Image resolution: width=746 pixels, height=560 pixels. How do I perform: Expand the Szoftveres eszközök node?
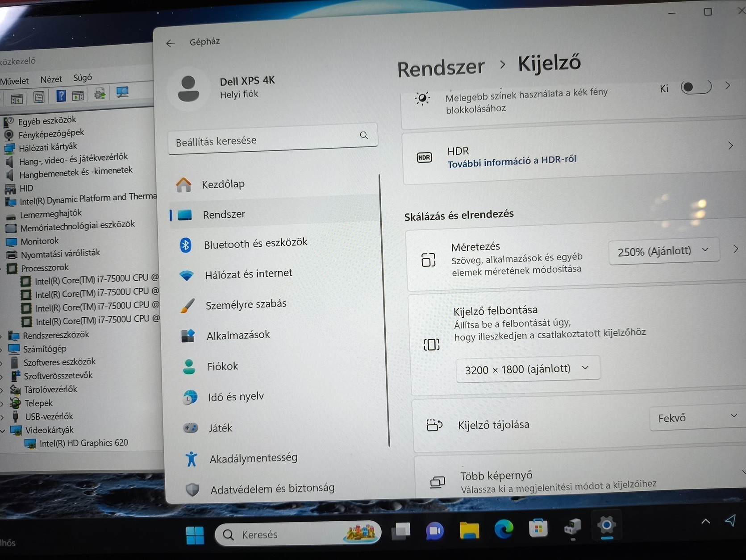(2, 363)
